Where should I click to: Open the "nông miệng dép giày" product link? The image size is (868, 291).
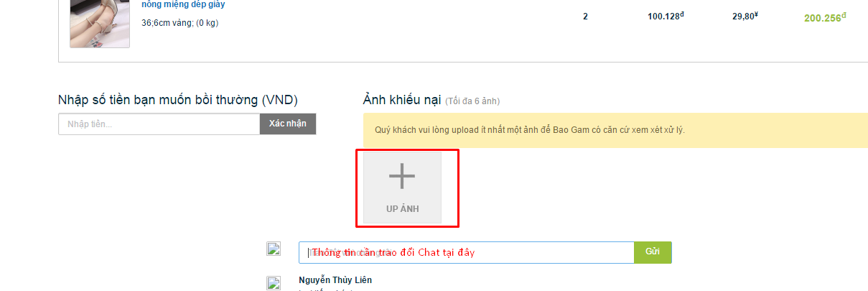[183, 4]
